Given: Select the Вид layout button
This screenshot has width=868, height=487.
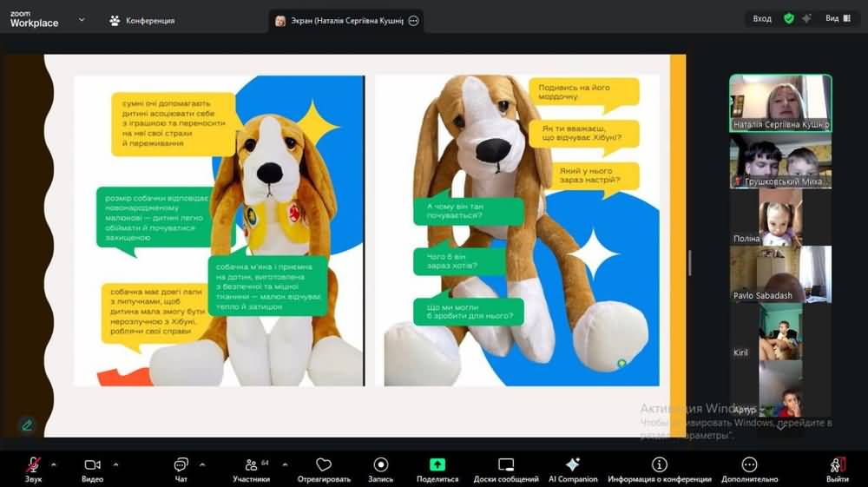Looking at the screenshot, I should [x=836, y=18].
